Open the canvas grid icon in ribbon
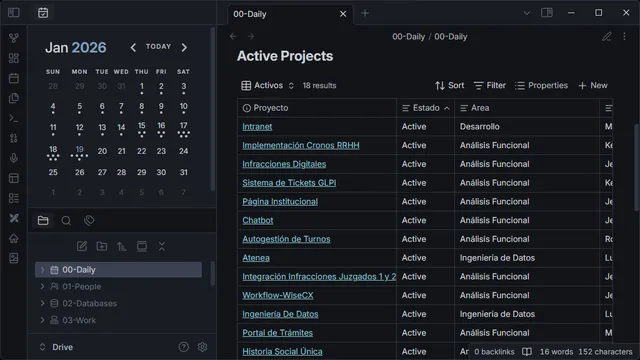640x360 pixels. coord(14,58)
